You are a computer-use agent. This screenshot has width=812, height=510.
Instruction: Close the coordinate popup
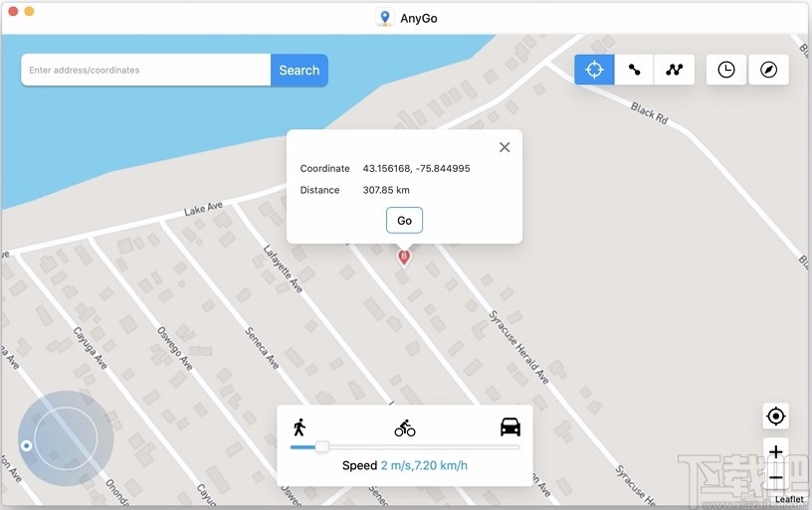505,147
